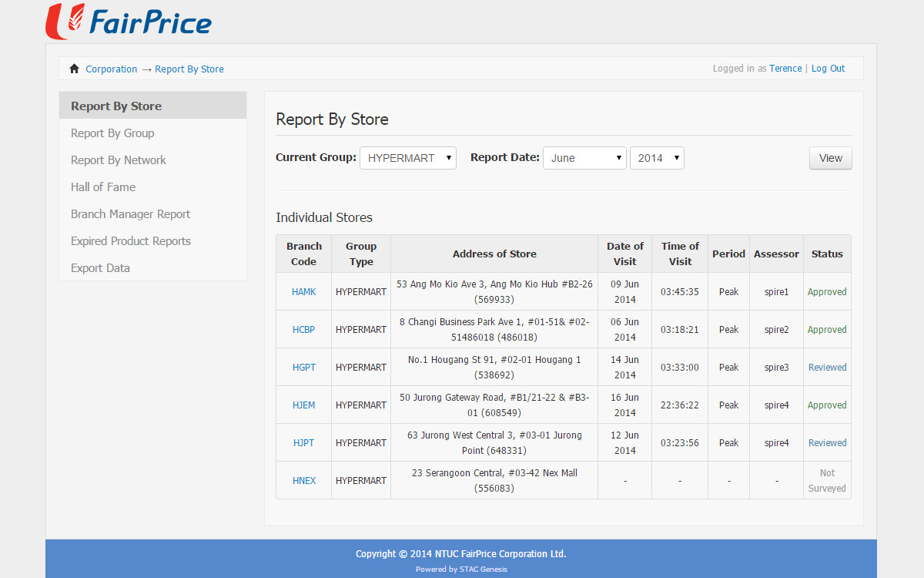Screen dimensions: 924x578
Task: Click the Serangoon Central Nex Mall address
Action: click(x=494, y=480)
